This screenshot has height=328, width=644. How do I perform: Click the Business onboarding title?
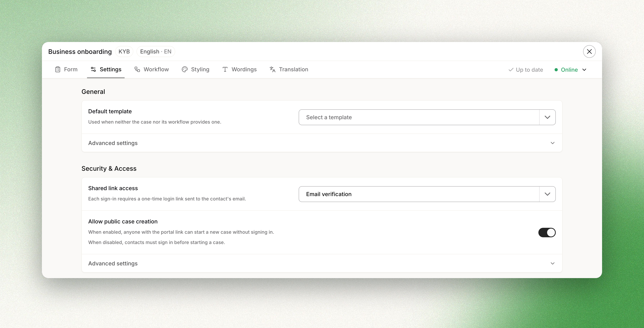click(x=80, y=51)
